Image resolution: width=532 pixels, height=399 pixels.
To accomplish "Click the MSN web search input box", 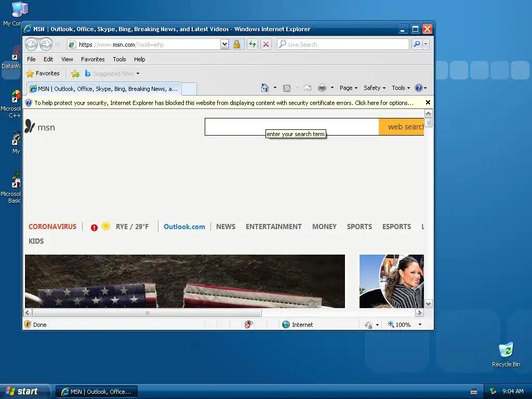I will 292,127.
